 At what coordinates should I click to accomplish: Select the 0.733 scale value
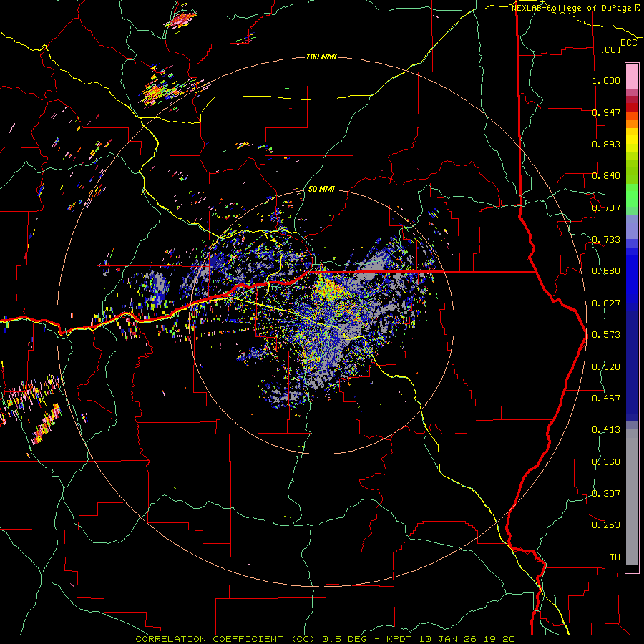(606, 240)
